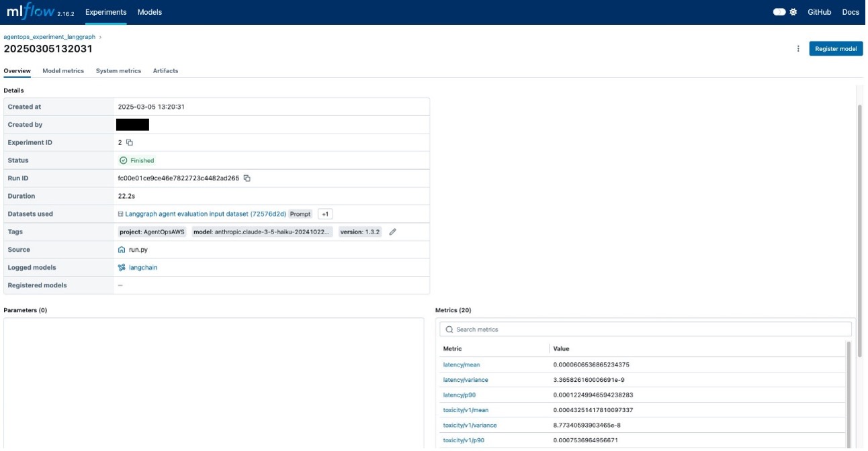Click the Register model button
Screen dimensions: 868x451
click(836, 48)
